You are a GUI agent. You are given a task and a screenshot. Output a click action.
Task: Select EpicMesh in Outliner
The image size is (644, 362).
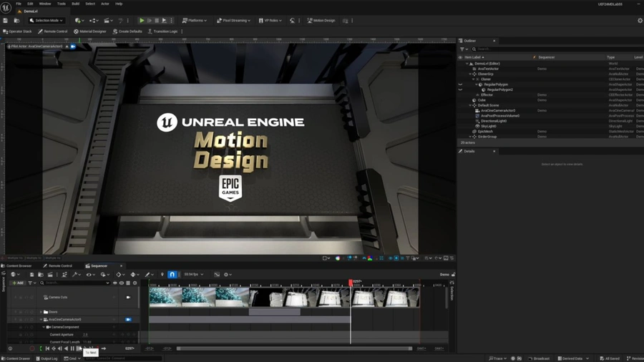click(x=484, y=132)
